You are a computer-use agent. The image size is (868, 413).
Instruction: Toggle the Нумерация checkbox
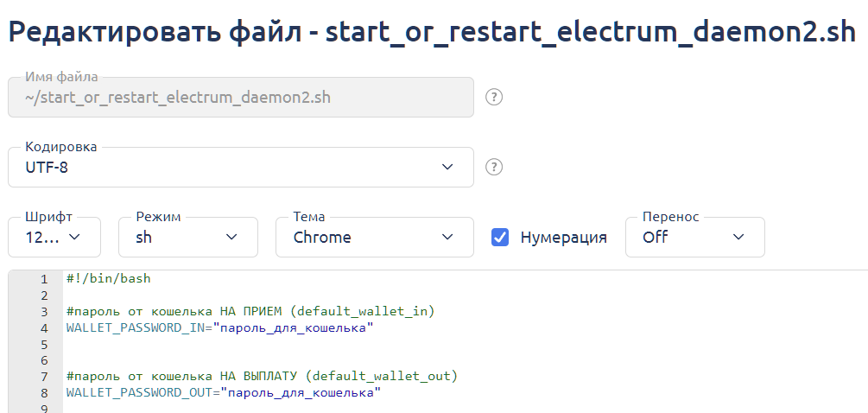click(500, 237)
